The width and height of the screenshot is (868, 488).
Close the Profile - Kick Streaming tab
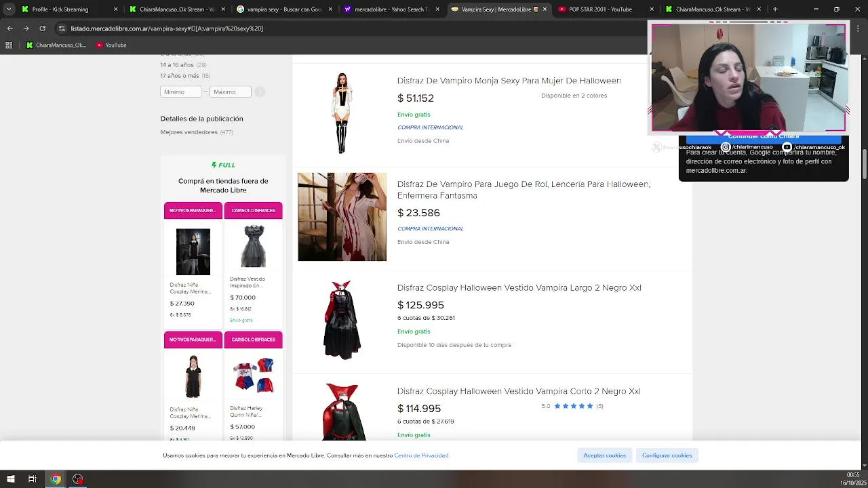116,9
